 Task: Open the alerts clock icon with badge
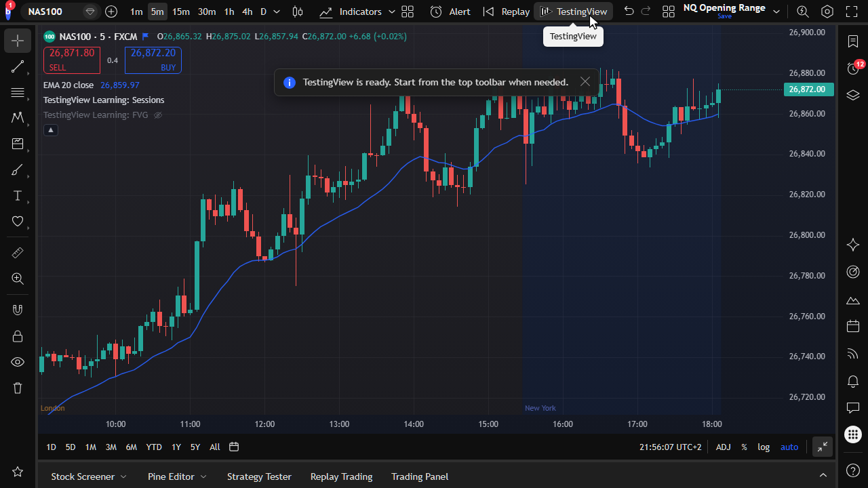coord(853,68)
